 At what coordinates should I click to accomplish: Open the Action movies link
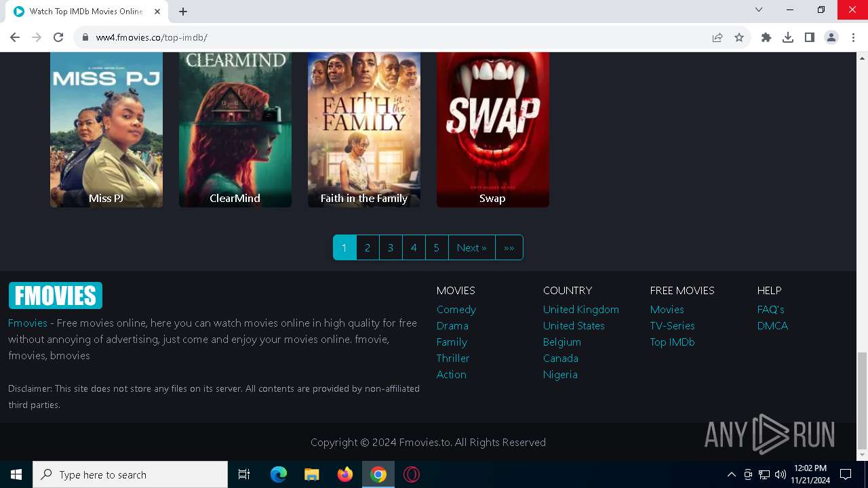point(452,374)
